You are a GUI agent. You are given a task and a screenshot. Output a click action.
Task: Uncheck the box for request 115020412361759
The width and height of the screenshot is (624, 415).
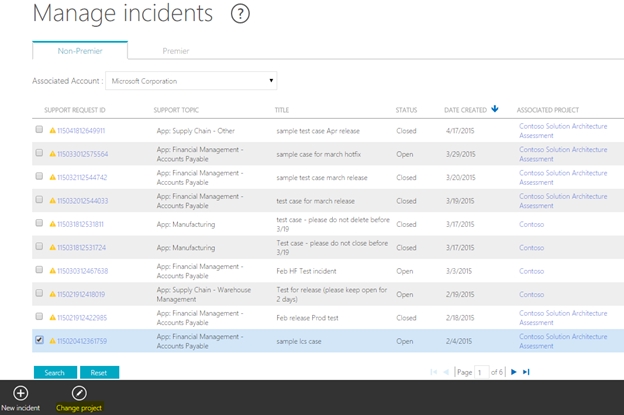[x=39, y=340]
